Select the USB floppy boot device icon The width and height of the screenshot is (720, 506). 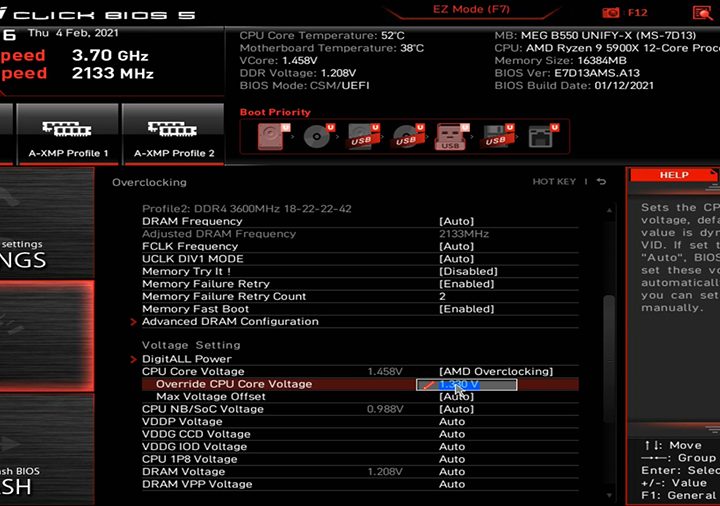[497, 136]
